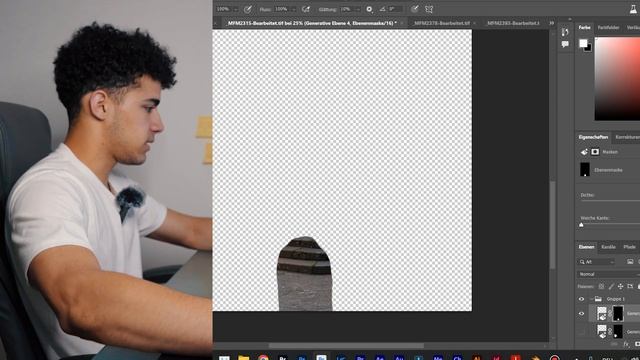Close the _MFM2315-Bearbeitet.tif tab

tap(402, 23)
